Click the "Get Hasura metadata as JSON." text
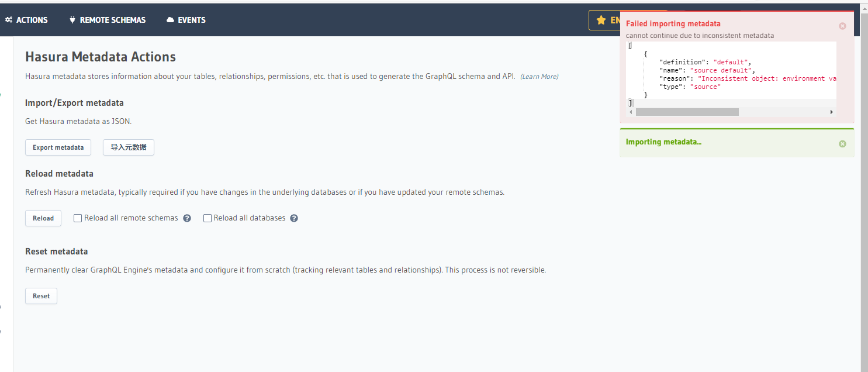Viewport: 868px width, 372px height. pos(78,122)
